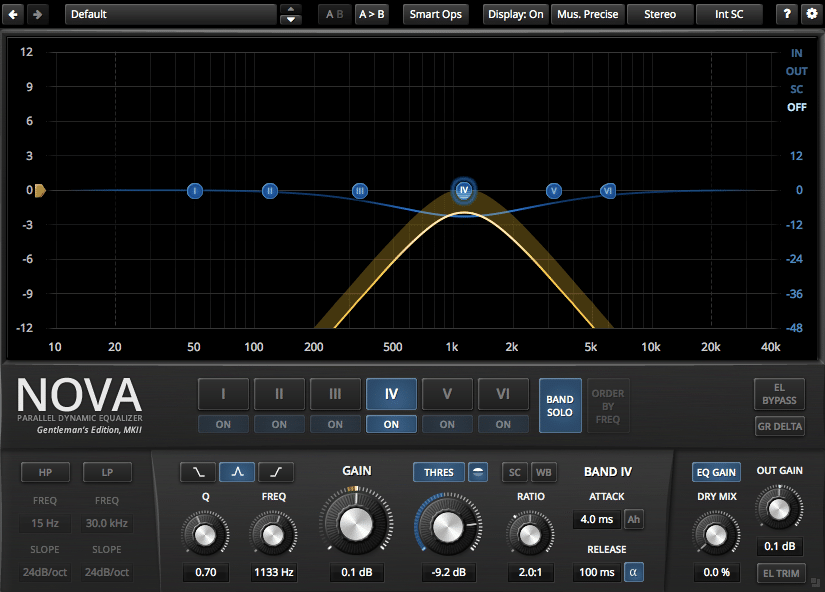Toggle the Ah attack hold button
Viewport: 825px width, 592px height.
(x=634, y=519)
